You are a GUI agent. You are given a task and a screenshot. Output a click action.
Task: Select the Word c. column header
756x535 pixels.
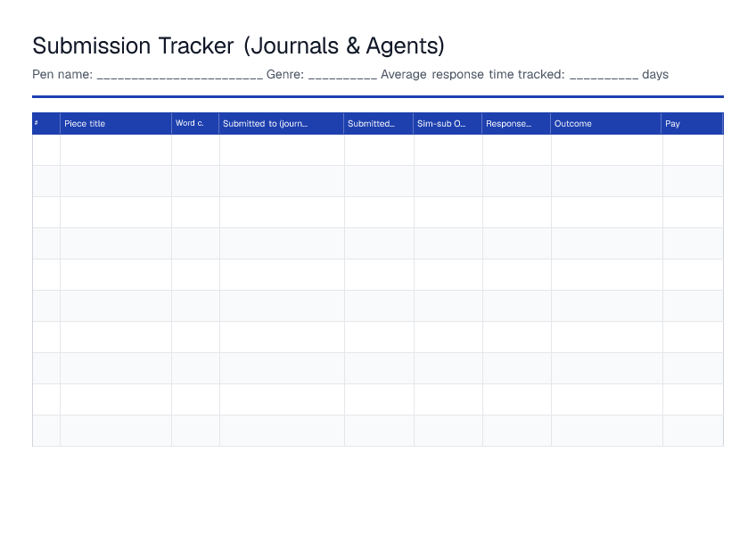pyautogui.click(x=195, y=124)
